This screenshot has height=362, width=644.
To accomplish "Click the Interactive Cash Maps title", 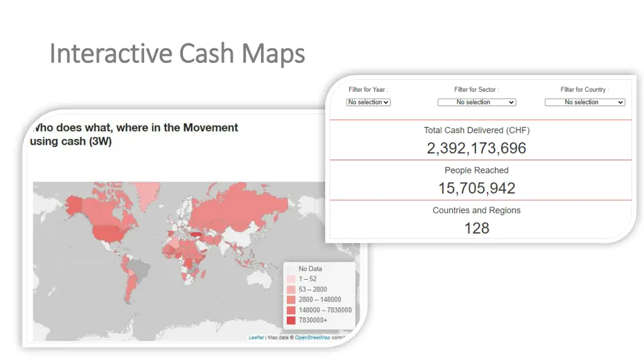I will [177, 54].
